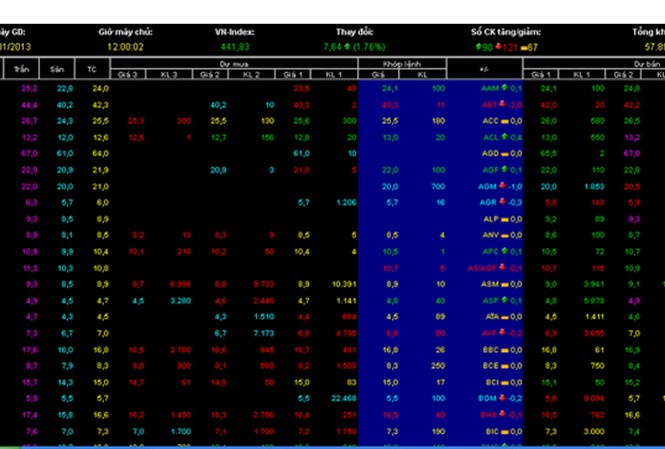
Task: Click the yellow flat marker beside ASM
Action: tap(505, 285)
